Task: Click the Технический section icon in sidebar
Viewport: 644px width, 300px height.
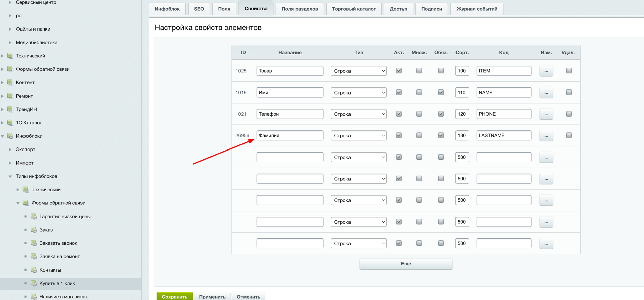Action: pyautogui.click(x=10, y=56)
